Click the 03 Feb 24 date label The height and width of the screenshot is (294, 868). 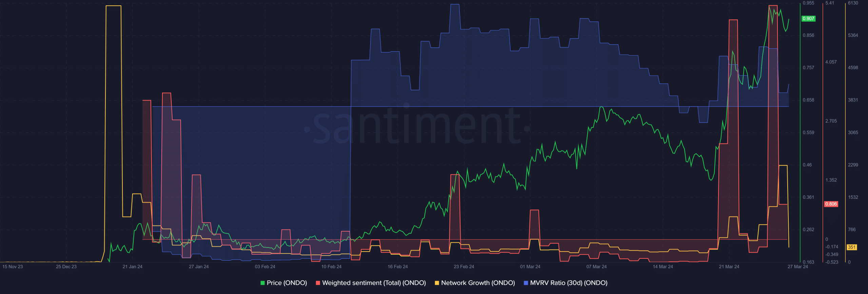point(265,267)
